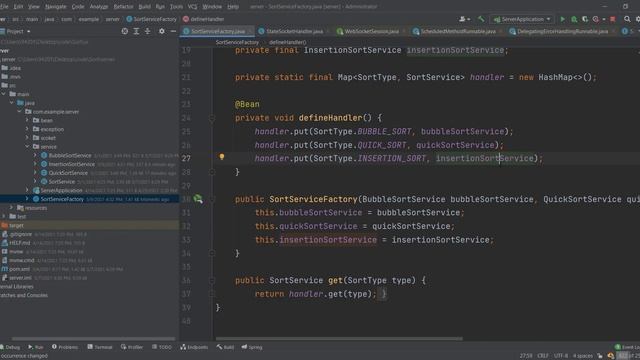The height and width of the screenshot is (360, 640).
Task: Click the editor horizontal scrollbar
Action: (339, 338)
